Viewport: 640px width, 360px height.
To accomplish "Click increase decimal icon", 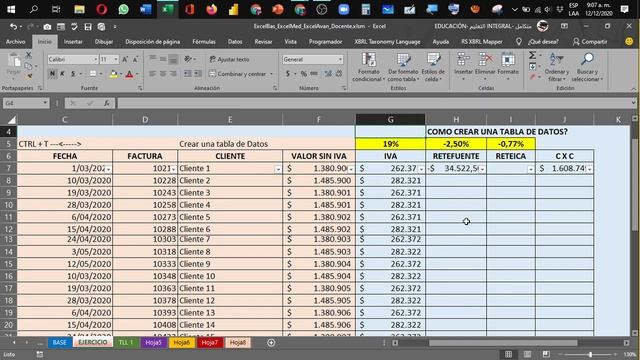I will 328,74.
